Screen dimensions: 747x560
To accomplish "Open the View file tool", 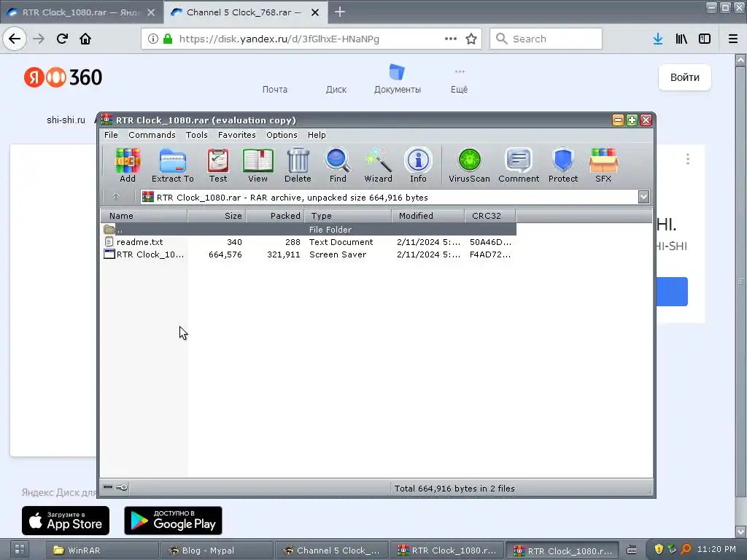I will pos(258,166).
